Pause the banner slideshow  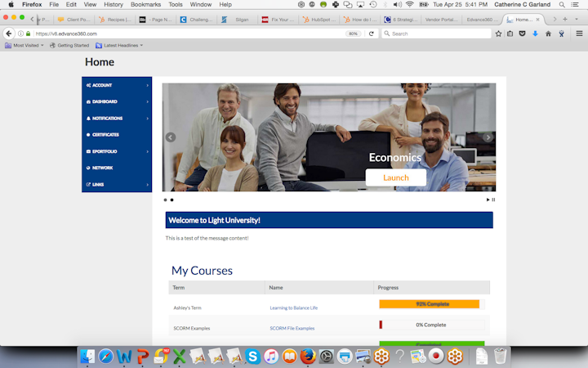click(493, 200)
